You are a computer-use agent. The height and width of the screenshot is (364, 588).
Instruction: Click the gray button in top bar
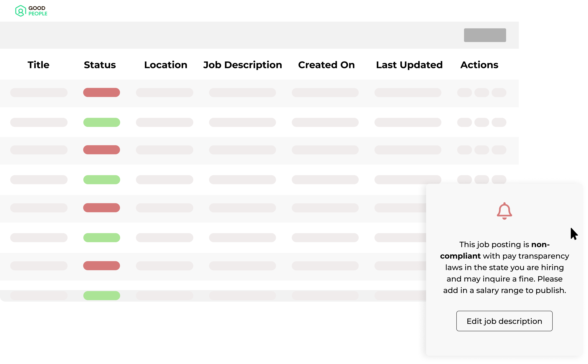485,35
